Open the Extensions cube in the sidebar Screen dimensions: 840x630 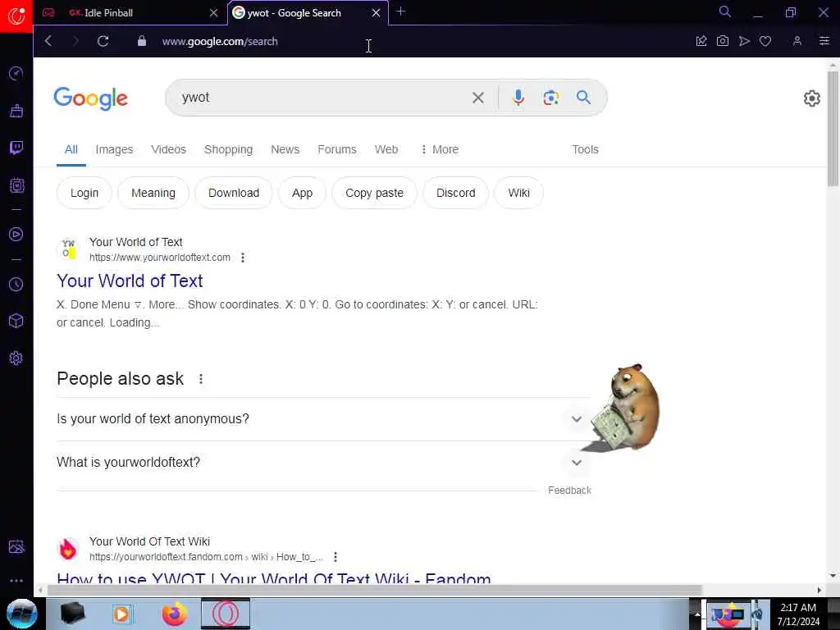point(16,321)
